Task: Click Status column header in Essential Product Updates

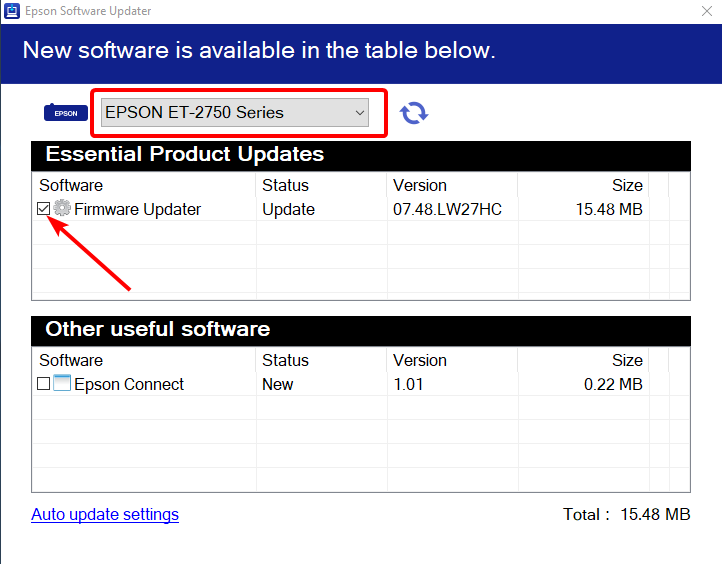Action: point(285,185)
